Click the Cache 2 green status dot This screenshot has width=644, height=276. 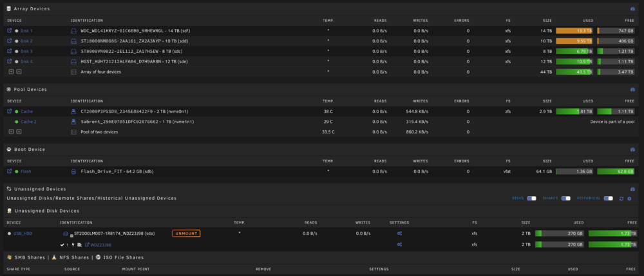[17, 122]
